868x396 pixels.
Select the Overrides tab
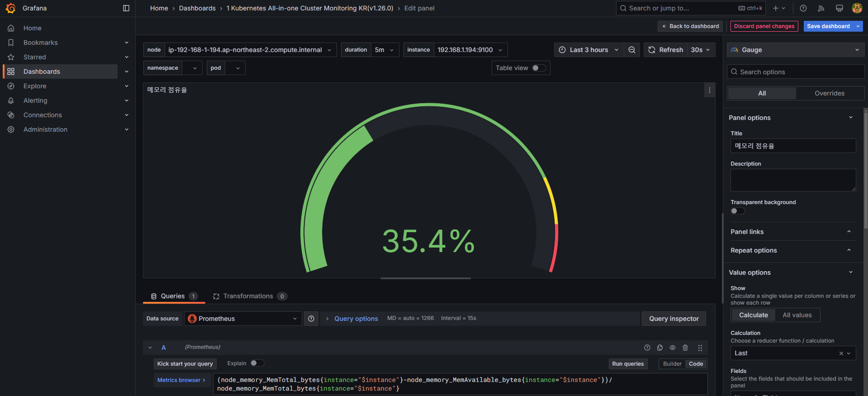click(x=830, y=93)
